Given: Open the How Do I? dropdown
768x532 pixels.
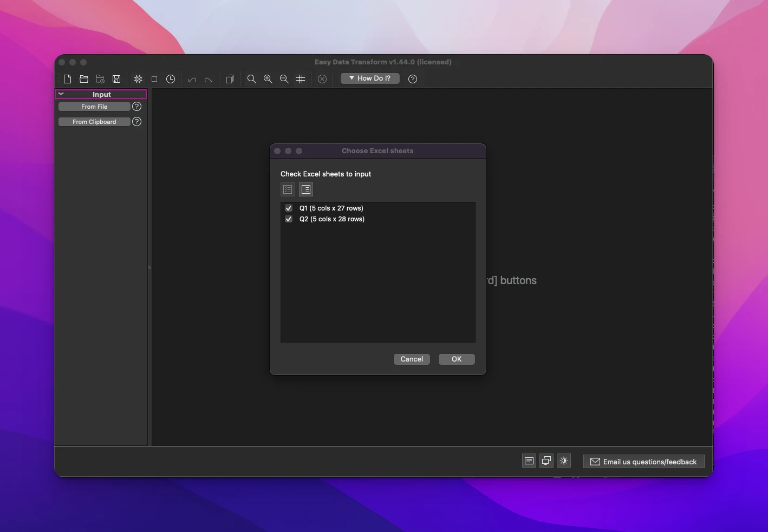Looking at the screenshot, I should pos(370,78).
